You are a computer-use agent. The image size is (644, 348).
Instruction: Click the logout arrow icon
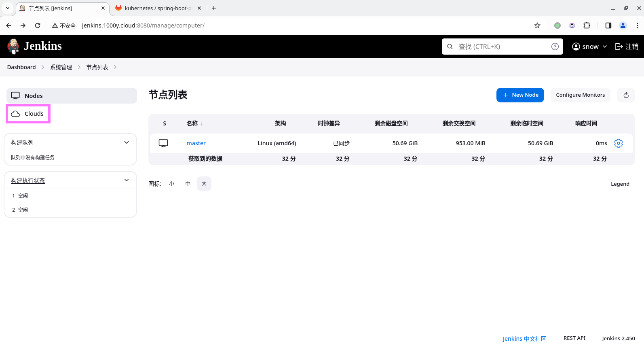coord(619,47)
